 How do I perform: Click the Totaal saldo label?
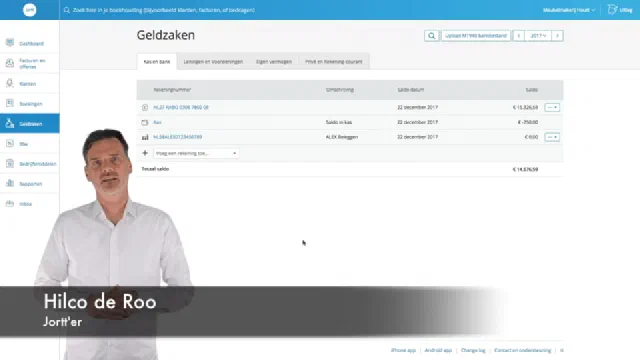(x=155, y=169)
